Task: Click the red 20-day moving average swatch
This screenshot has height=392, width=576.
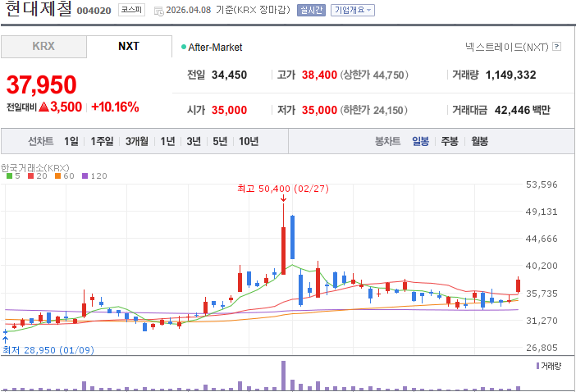Action: [x=31, y=176]
